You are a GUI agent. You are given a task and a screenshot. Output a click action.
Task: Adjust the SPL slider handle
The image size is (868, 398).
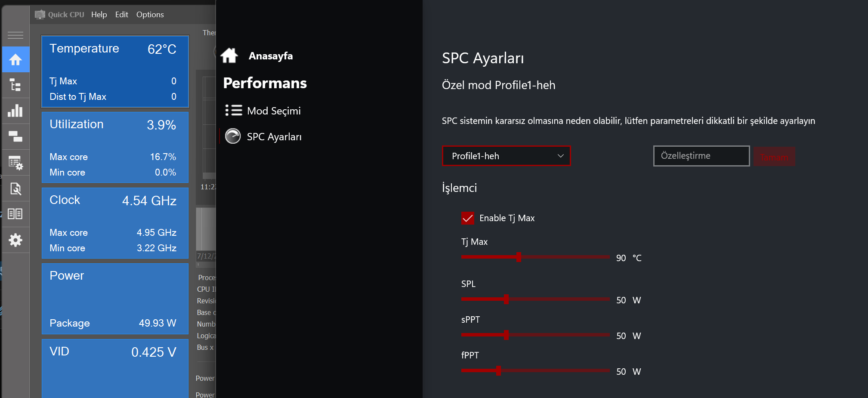506,299
